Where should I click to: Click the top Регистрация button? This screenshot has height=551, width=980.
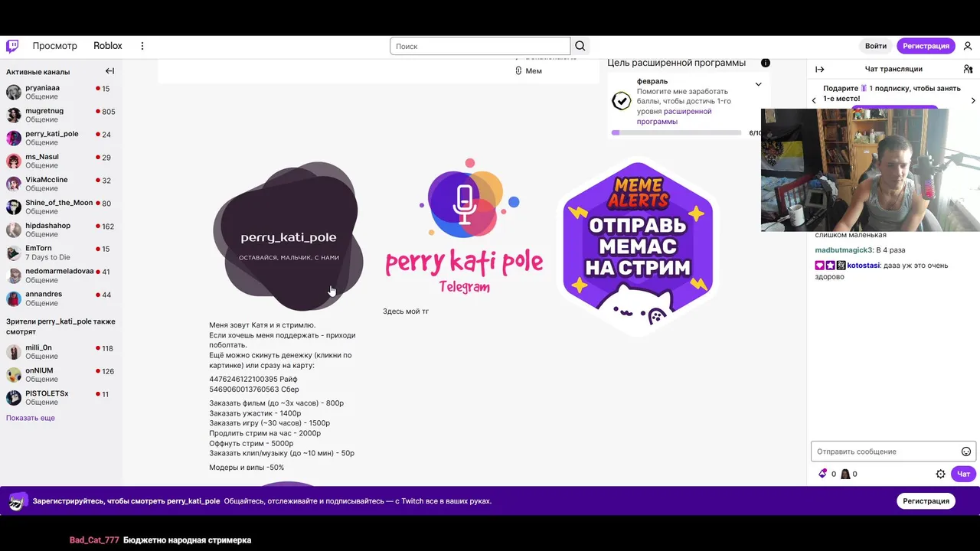tap(926, 46)
